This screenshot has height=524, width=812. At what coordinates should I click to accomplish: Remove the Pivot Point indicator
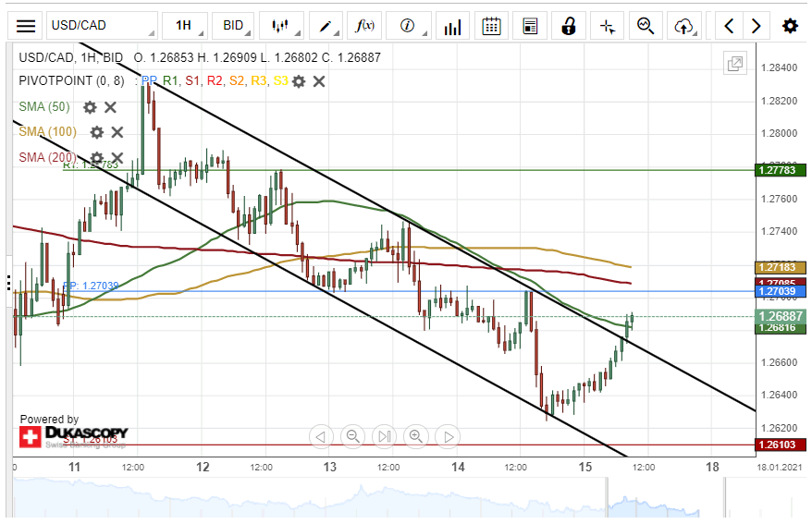pyautogui.click(x=319, y=81)
